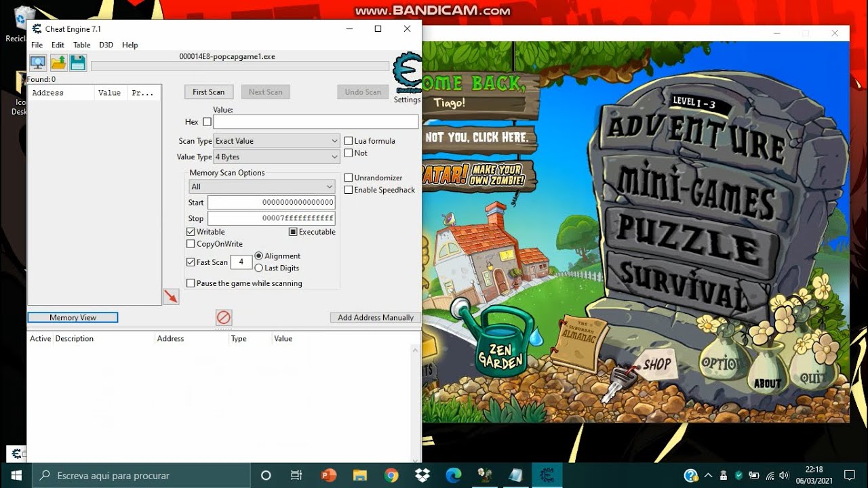This screenshot has width=868, height=488.
Task: Open the File menu
Action: [x=37, y=45]
